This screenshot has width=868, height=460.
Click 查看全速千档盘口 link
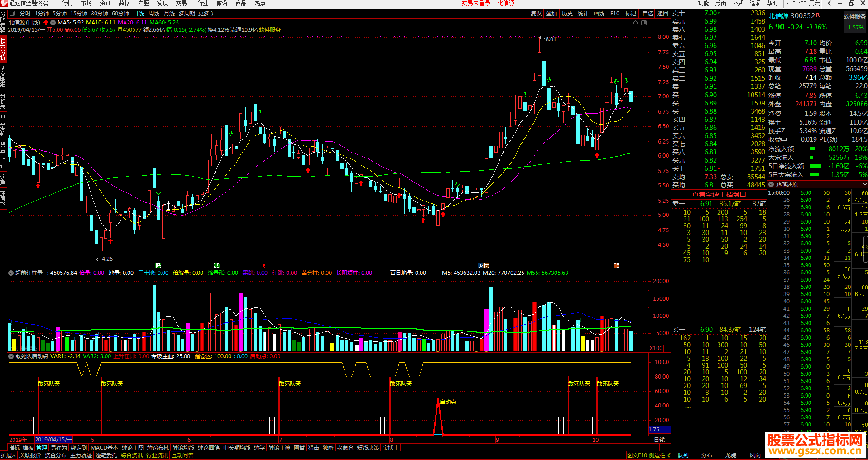(719, 194)
